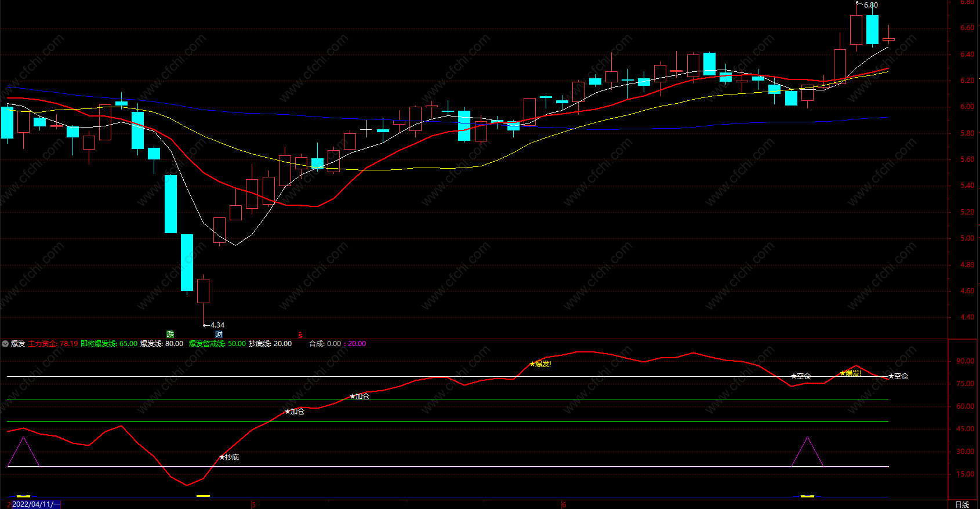Click the ★加仓 marker near 60 level
The height and width of the screenshot is (509, 980).
tap(295, 412)
